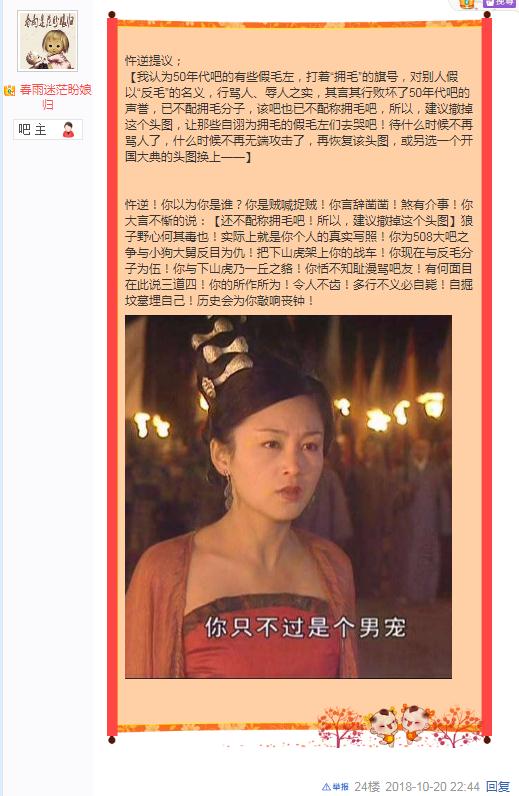Click the post timestamp 2018-10-20 22:44
This screenshot has height=796, width=519.
[x=432, y=787]
